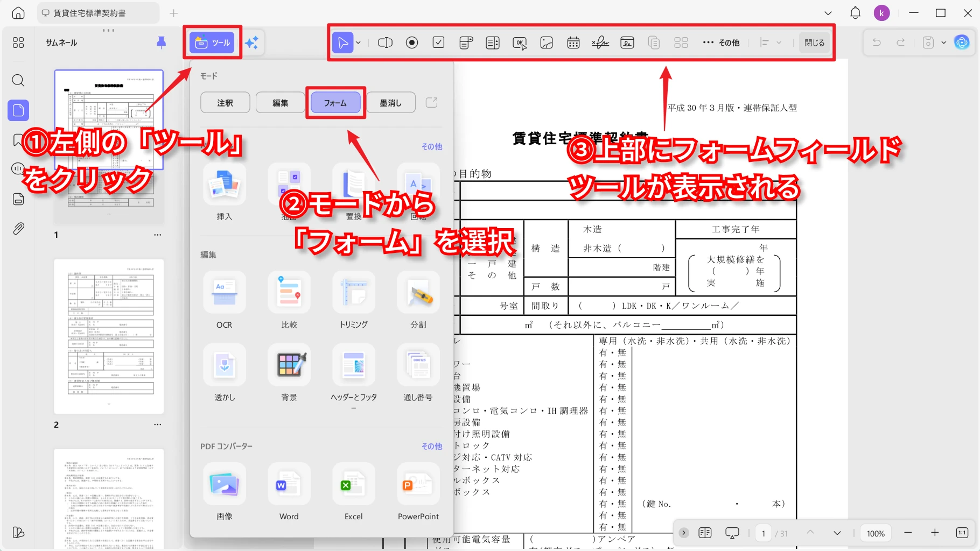Click the undo arrow

877,43
